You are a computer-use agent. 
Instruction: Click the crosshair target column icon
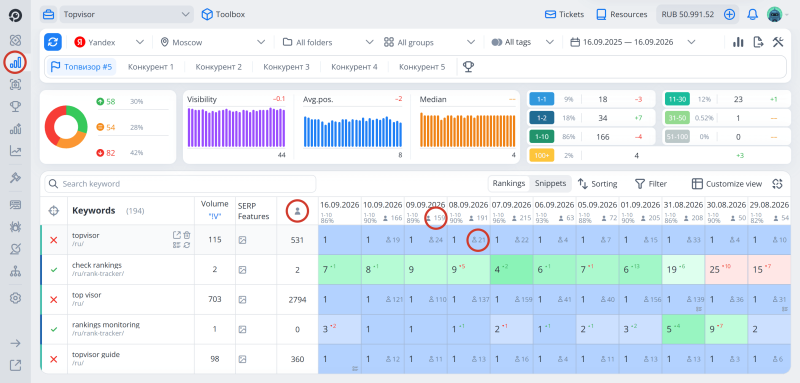point(54,211)
